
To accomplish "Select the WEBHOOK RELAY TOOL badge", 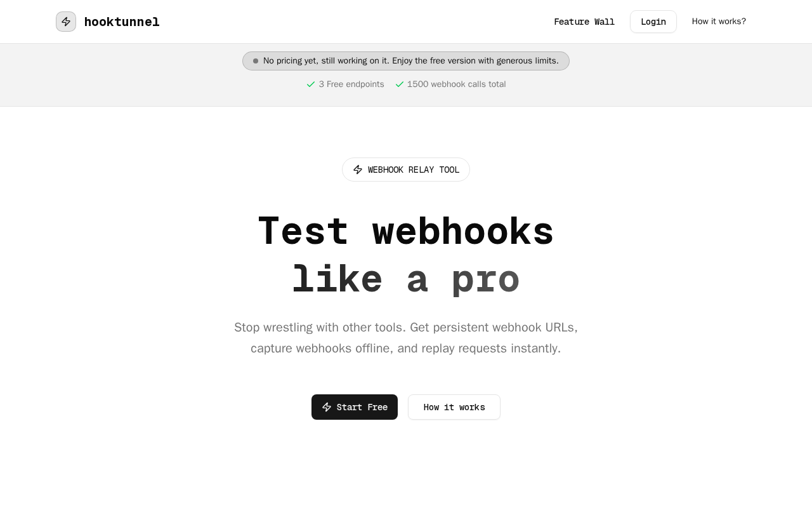I will pyautogui.click(x=406, y=170).
